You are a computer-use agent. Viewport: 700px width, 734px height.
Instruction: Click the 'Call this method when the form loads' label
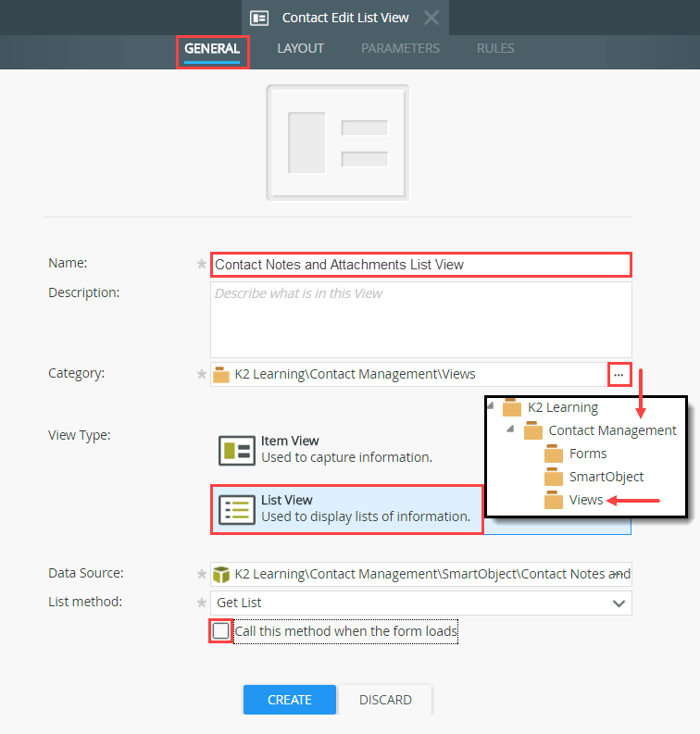(x=345, y=631)
